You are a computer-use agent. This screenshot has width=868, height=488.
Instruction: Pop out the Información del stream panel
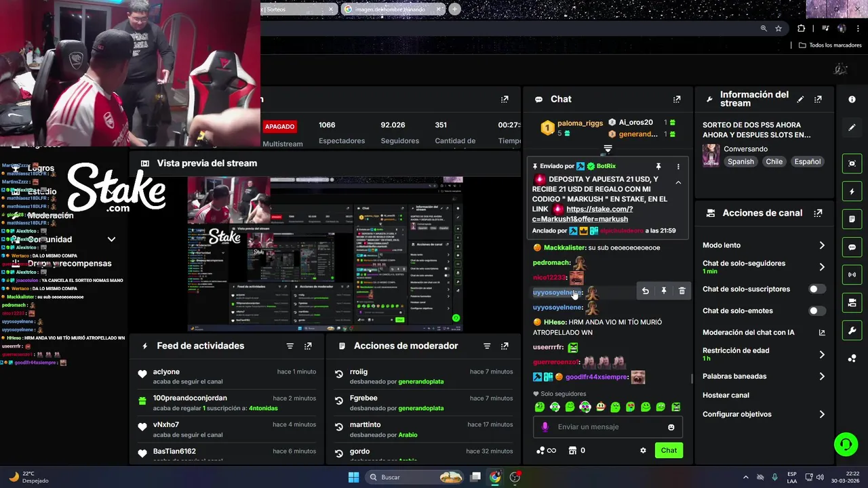click(818, 99)
